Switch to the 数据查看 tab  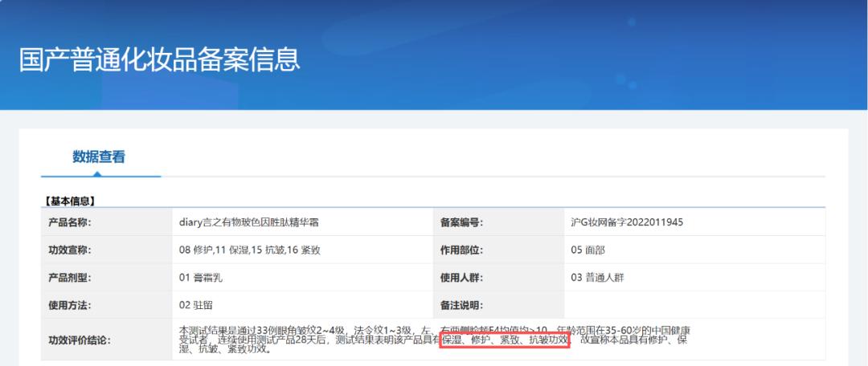coord(99,157)
